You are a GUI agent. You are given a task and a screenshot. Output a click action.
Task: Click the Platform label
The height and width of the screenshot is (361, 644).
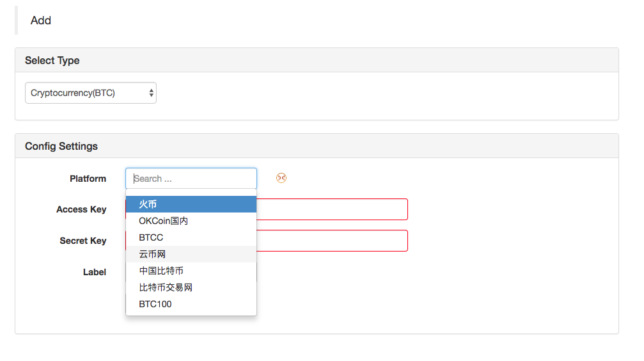(x=88, y=179)
